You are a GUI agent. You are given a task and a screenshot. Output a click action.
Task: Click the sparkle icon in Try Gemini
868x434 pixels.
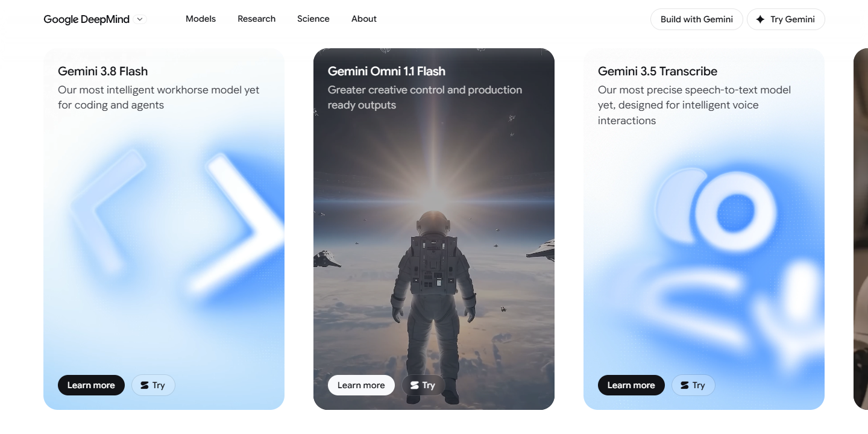coord(760,19)
